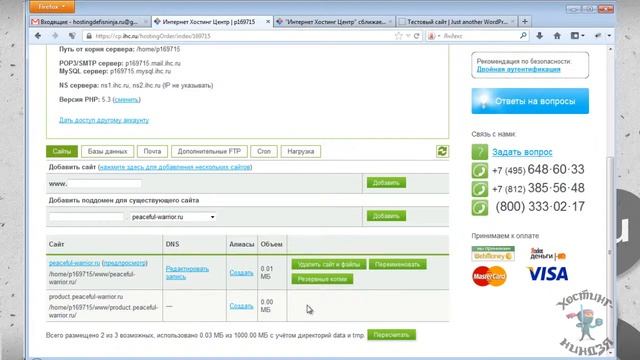The image size is (640, 360).
Task: Click phone icon next to 385-56-48
Action: point(480,189)
